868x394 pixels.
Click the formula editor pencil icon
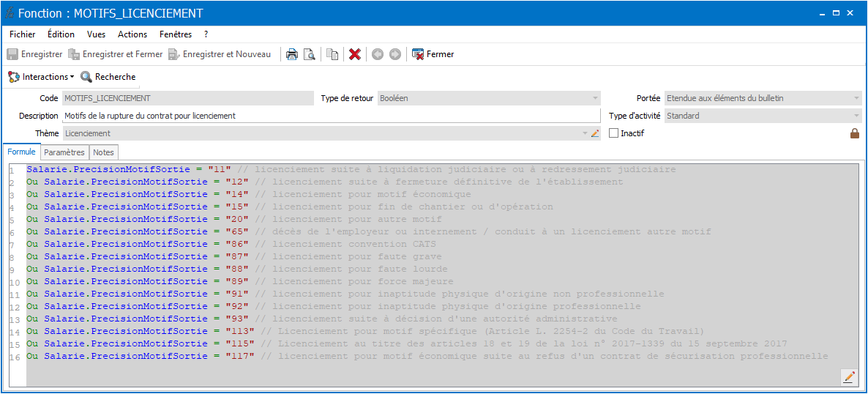849,376
